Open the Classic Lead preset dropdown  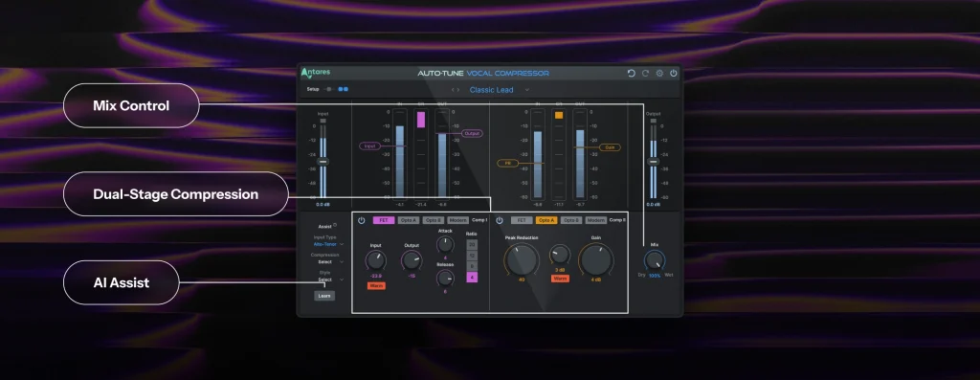(x=526, y=90)
